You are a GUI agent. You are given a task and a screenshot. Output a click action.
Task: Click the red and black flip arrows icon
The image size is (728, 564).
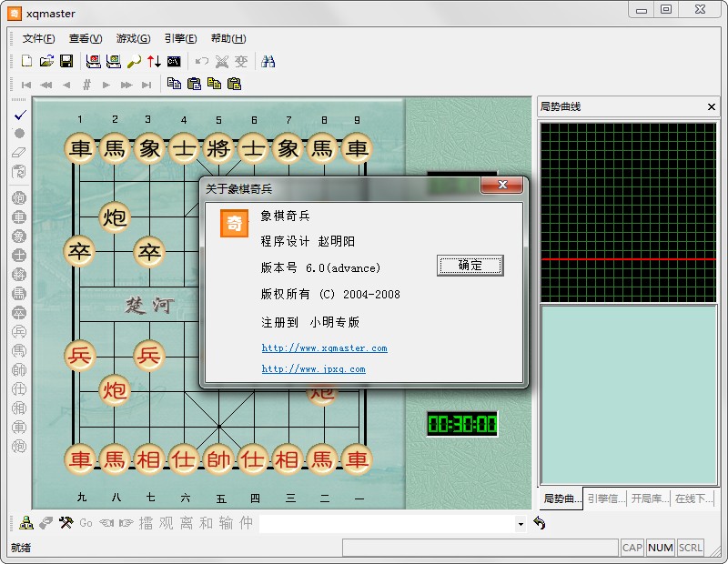[154, 61]
